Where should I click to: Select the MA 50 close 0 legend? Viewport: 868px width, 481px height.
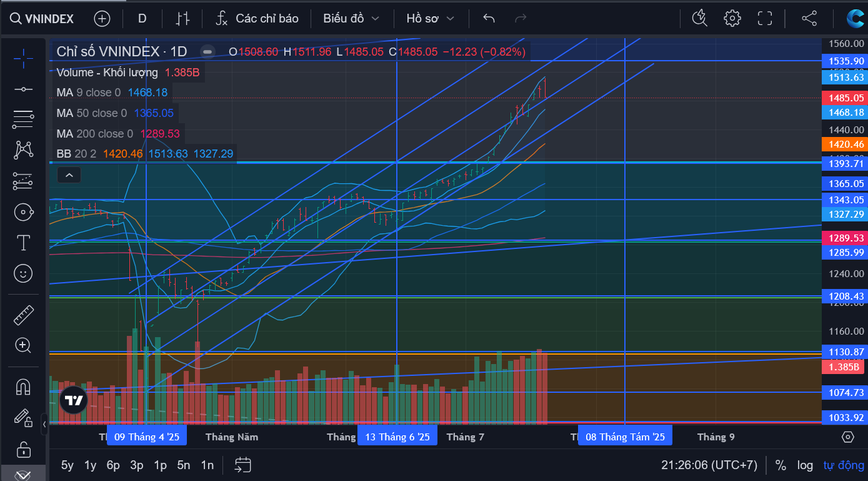coord(91,113)
